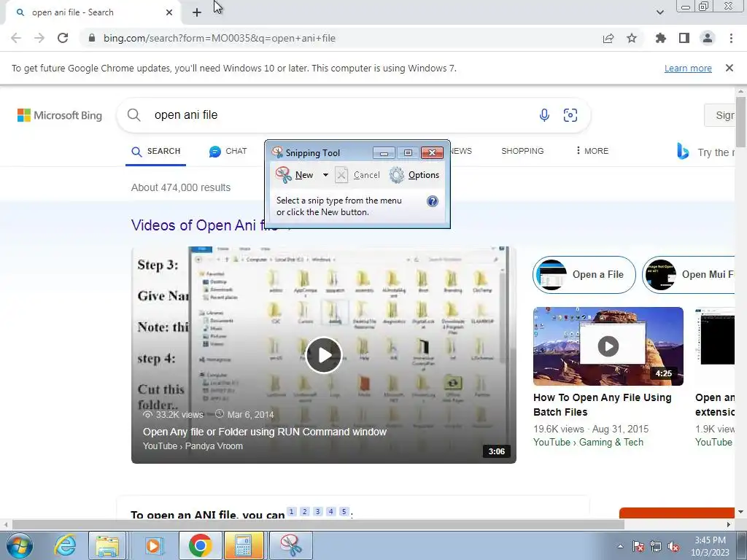This screenshot has width=747, height=560.
Task: Play the large RUN Command video
Action: [324, 355]
